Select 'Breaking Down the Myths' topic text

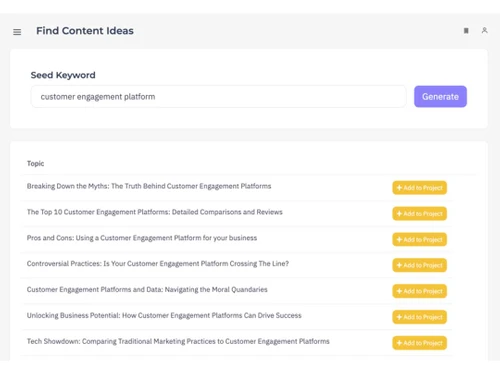pyautogui.click(x=149, y=186)
